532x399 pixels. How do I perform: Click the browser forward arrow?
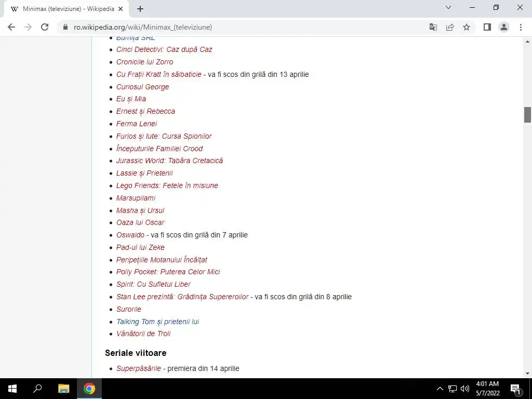coord(28,27)
